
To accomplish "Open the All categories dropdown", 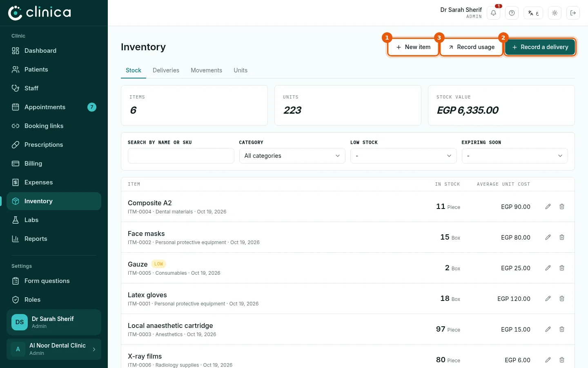I will [292, 156].
